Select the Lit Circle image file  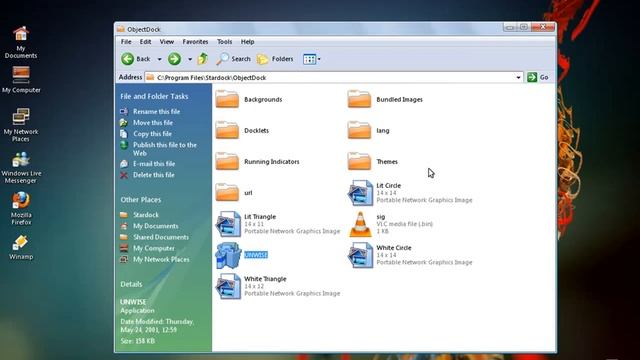coord(360,193)
